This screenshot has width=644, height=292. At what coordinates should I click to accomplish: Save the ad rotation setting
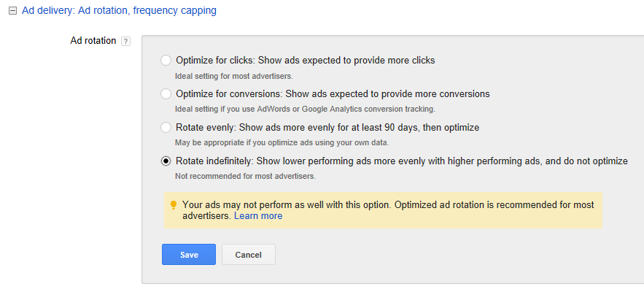189,255
